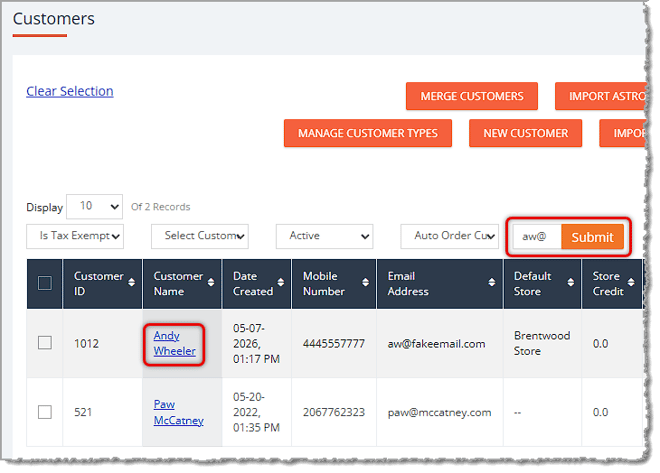Click customer ID 1012

click(x=86, y=344)
